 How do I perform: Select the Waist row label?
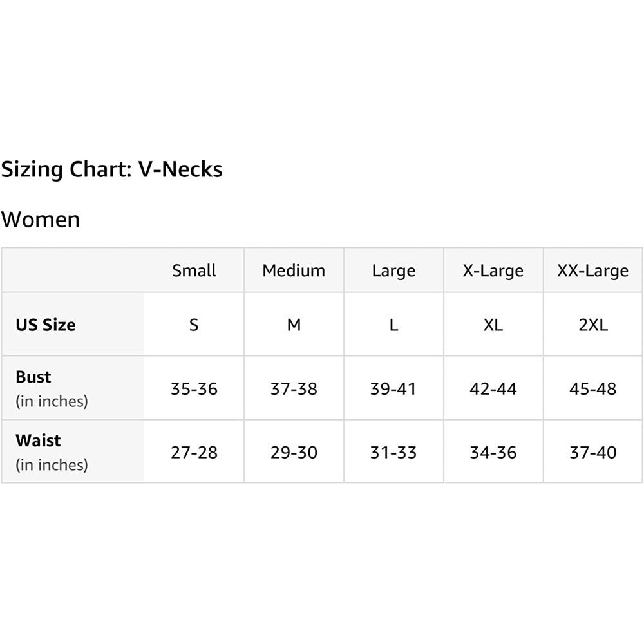pyautogui.click(x=38, y=440)
